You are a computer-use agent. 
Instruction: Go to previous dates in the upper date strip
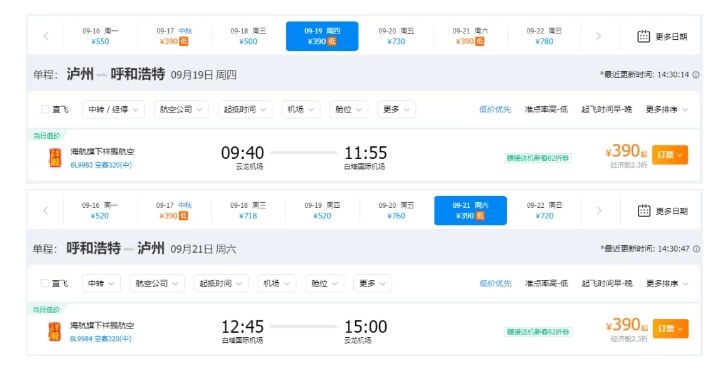point(46,36)
